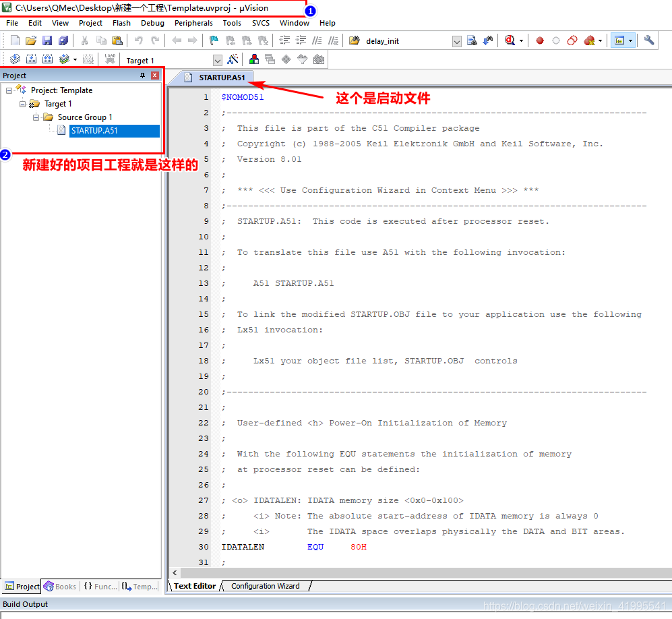This screenshot has height=619, width=672.
Task: Open the kill breakpoints dropdown arrow
Action: coord(600,41)
